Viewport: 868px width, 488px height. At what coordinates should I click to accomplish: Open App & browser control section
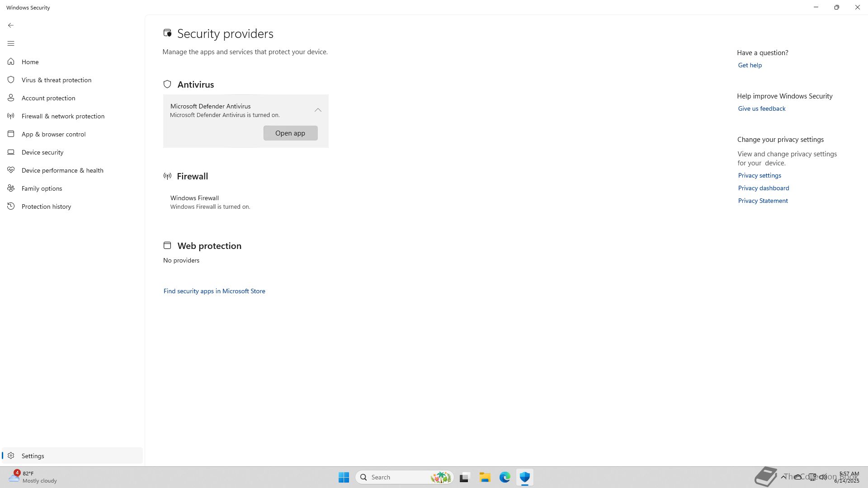53,134
